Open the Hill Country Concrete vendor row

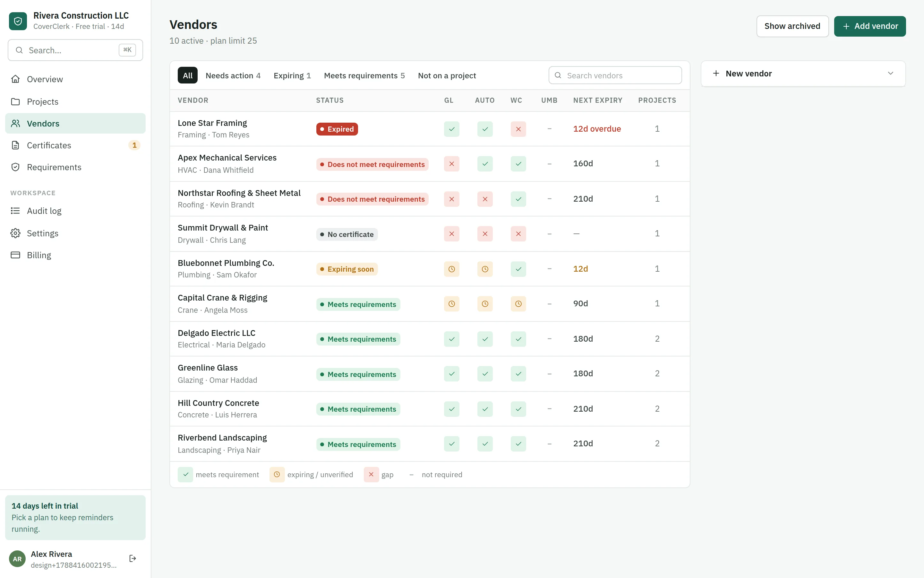click(x=430, y=409)
